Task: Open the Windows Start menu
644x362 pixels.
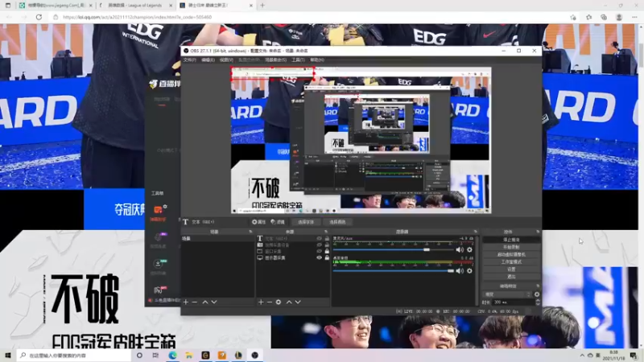Action: coord(8,356)
